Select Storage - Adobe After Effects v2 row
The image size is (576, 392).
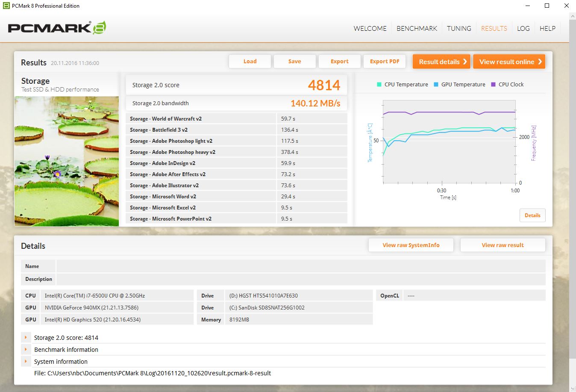236,174
